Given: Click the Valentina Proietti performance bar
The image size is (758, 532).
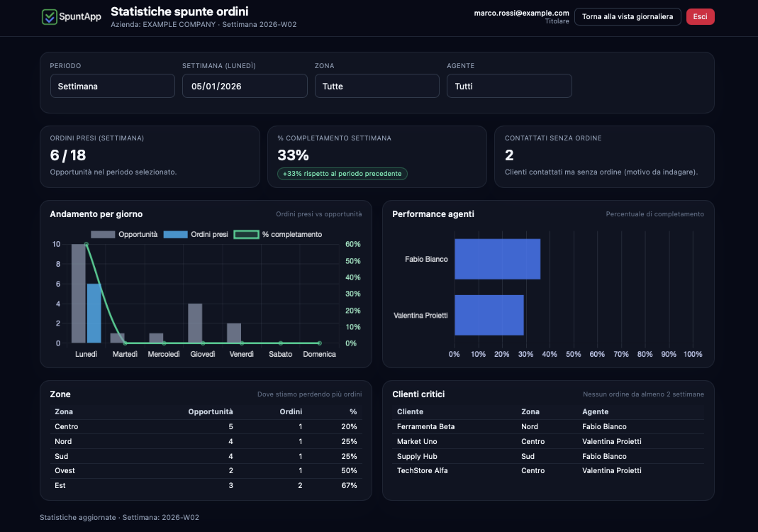Looking at the screenshot, I should pos(489,316).
